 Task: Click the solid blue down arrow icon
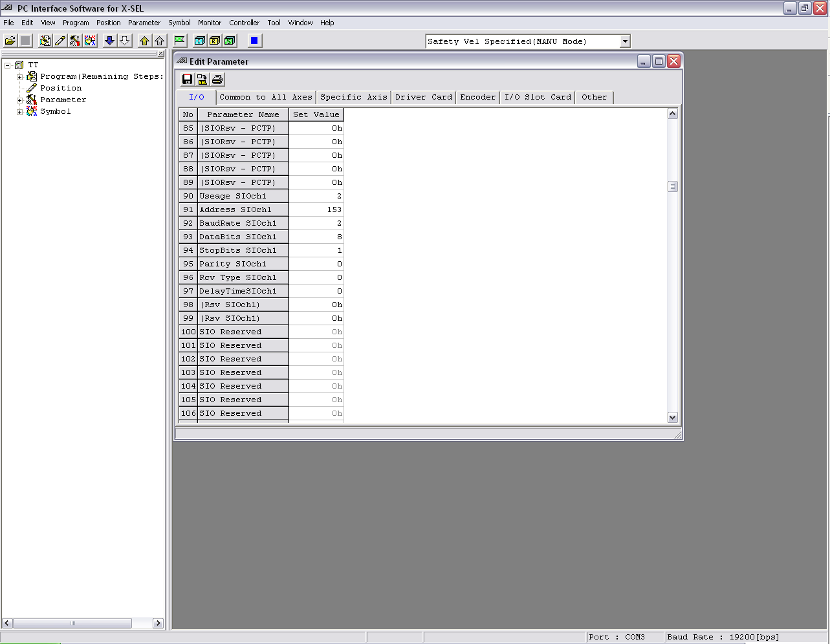[x=110, y=41]
